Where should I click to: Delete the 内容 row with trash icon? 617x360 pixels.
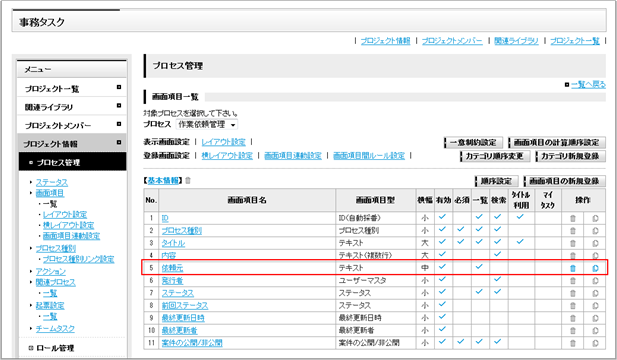click(573, 255)
